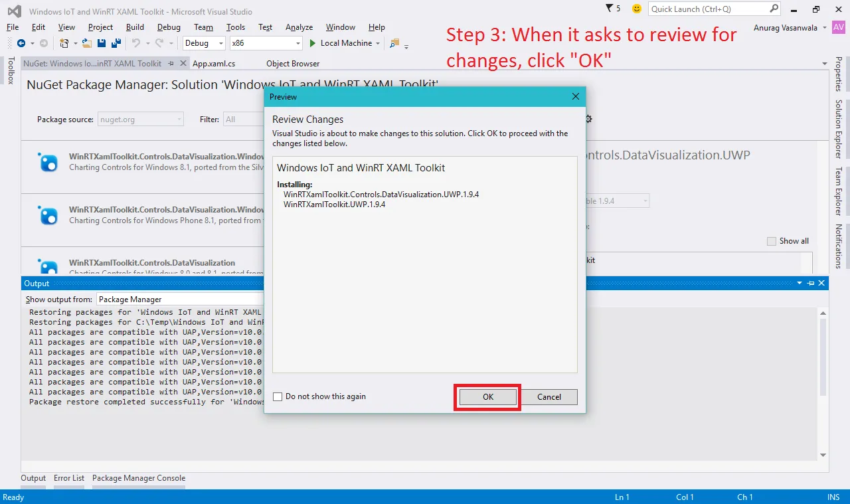Open the Package source nuget.org dropdown
The image size is (850, 504).
(x=140, y=120)
